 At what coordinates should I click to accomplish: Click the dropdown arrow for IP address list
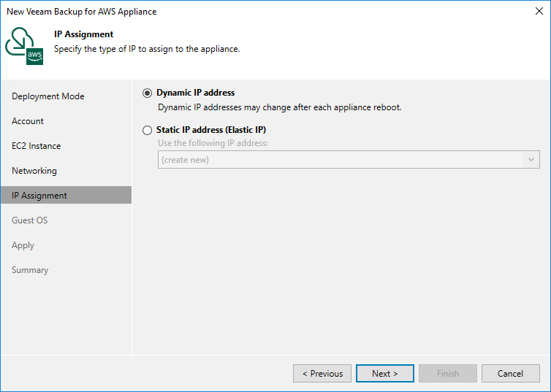pos(531,160)
